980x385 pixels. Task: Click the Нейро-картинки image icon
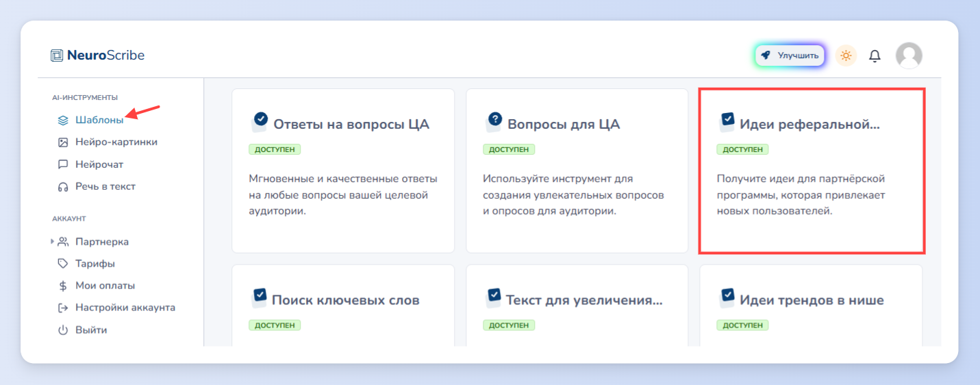pyautogui.click(x=63, y=142)
